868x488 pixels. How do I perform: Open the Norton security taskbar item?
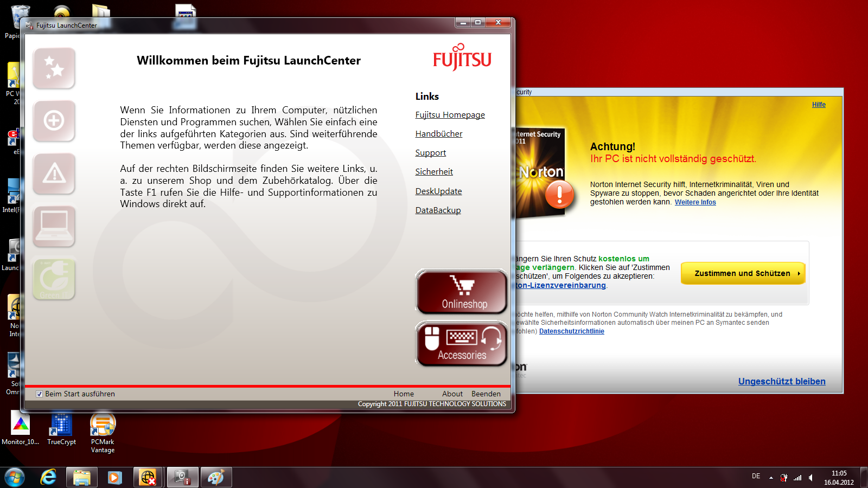click(x=148, y=477)
